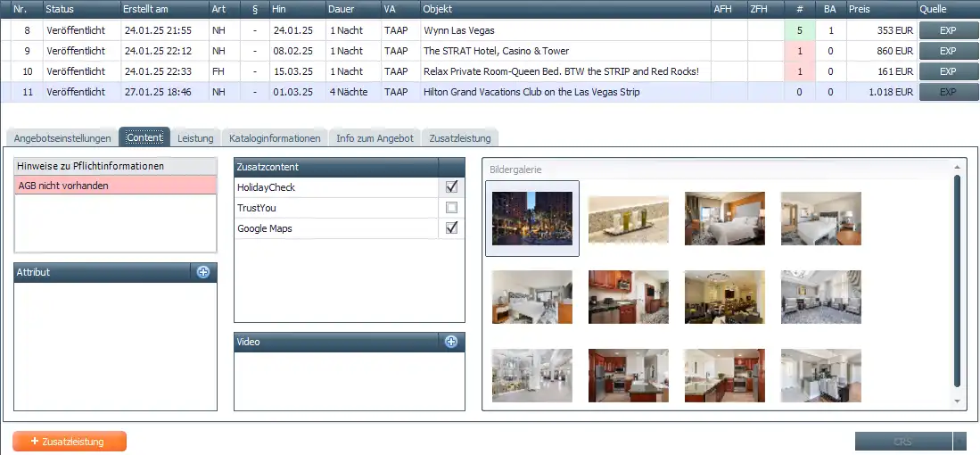
Task: Open the Leistung tab
Action: pyautogui.click(x=195, y=138)
